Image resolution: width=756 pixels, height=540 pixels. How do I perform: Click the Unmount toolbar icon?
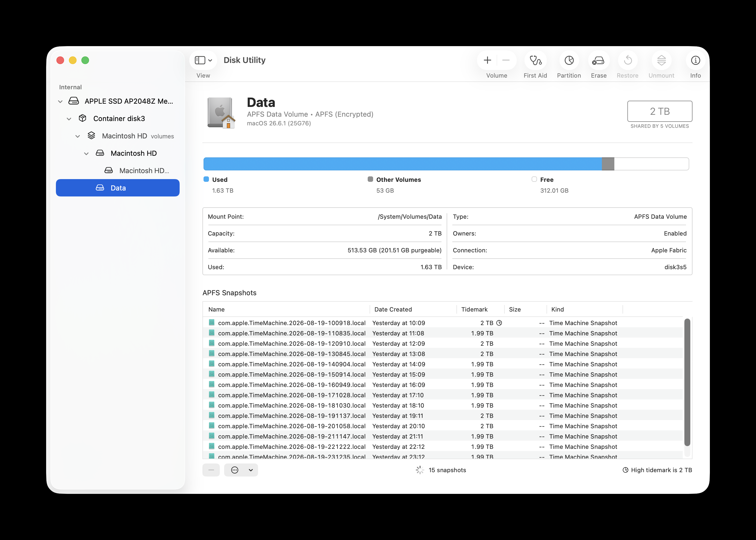point(661,60)
